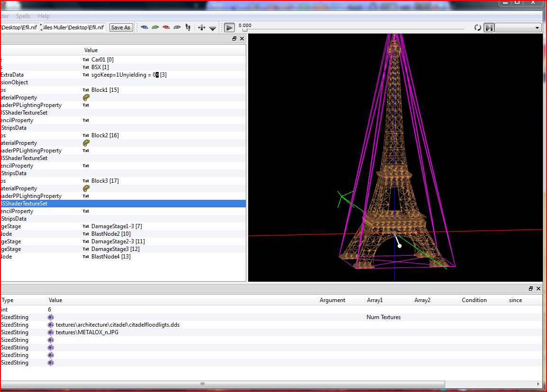Screen dimensions: 547x392
Task: Click the Txt icon beside DamageStage3 [12]
Action: pyautogui.click(x=86, y=249)
